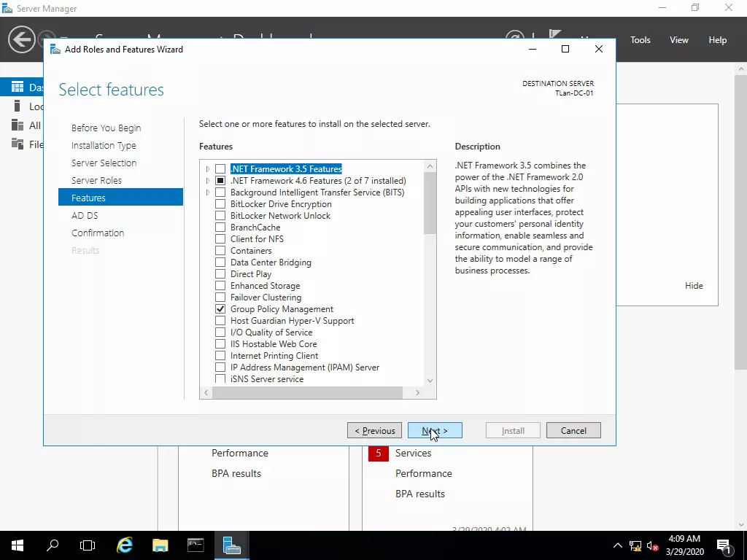The width and height of the screenshot is (747, 560).
Task: Enable BitLocker Drive Encryption checkbox
Action: click(220, 204)
